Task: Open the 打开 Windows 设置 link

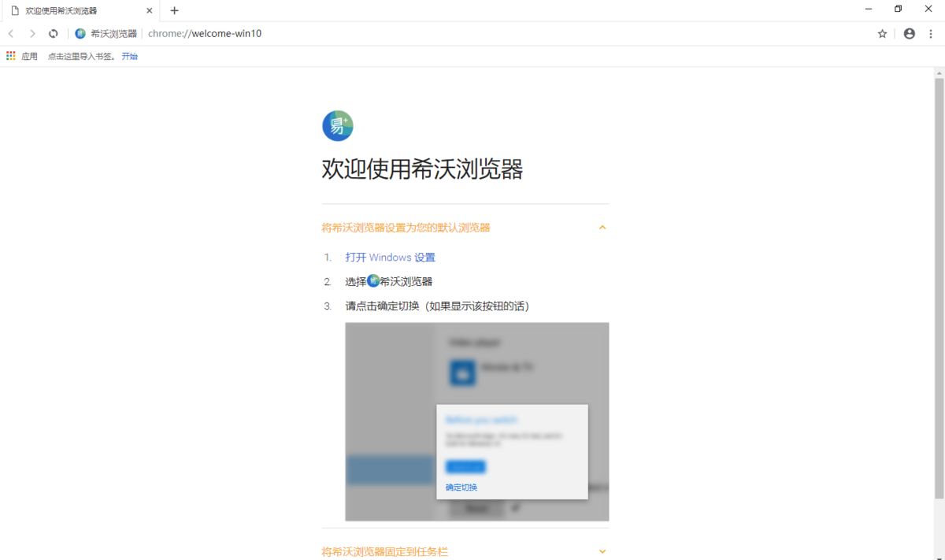Action: pos(390,257)
